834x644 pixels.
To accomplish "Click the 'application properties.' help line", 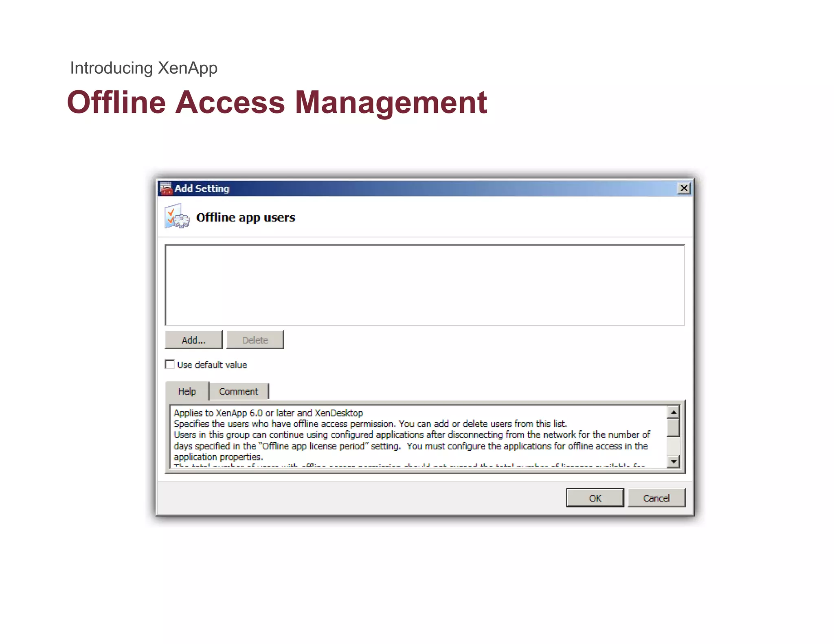I will pyautogui.click(x=218, y=457).
